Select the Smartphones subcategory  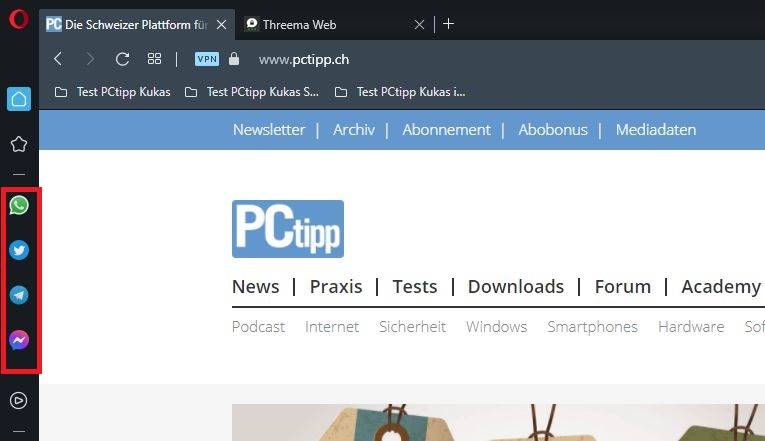(592, 327)
